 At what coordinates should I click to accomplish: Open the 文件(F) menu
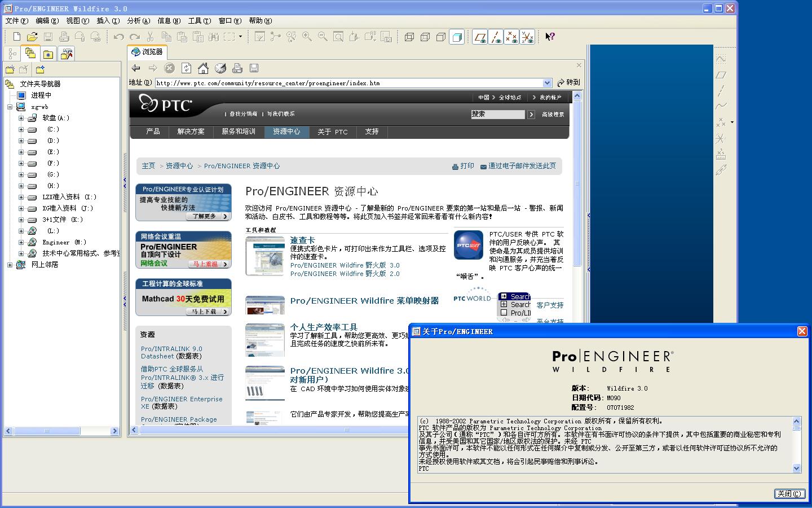[x=17, y=21]
